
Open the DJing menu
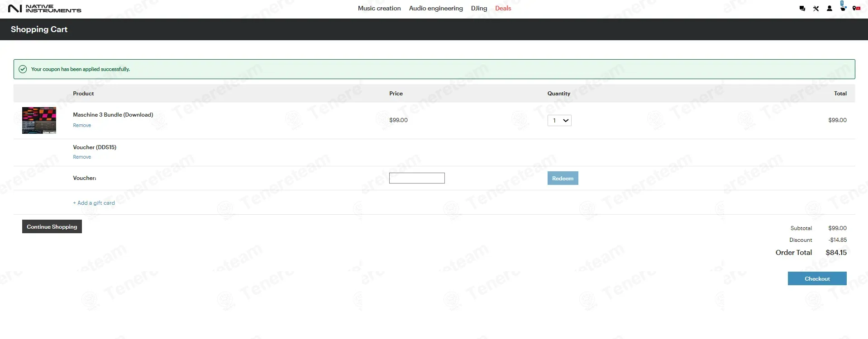pos(479,9)
